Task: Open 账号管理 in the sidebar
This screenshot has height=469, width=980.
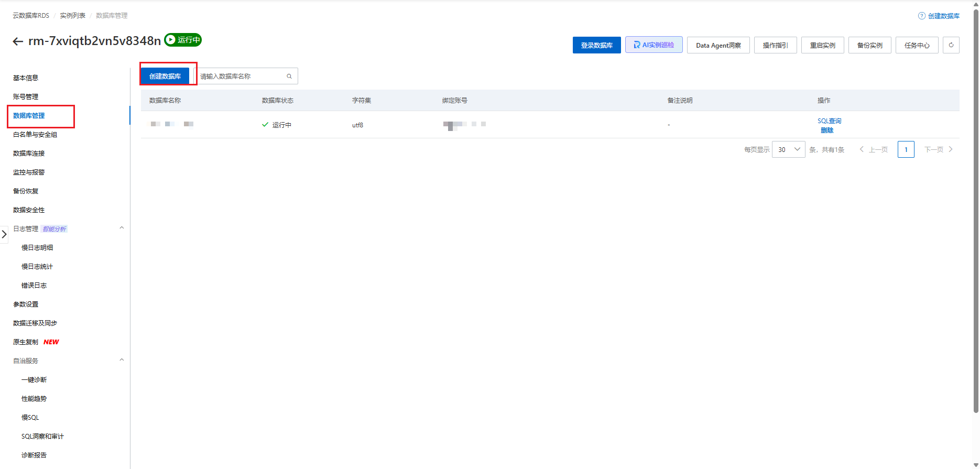Action: 26,97
